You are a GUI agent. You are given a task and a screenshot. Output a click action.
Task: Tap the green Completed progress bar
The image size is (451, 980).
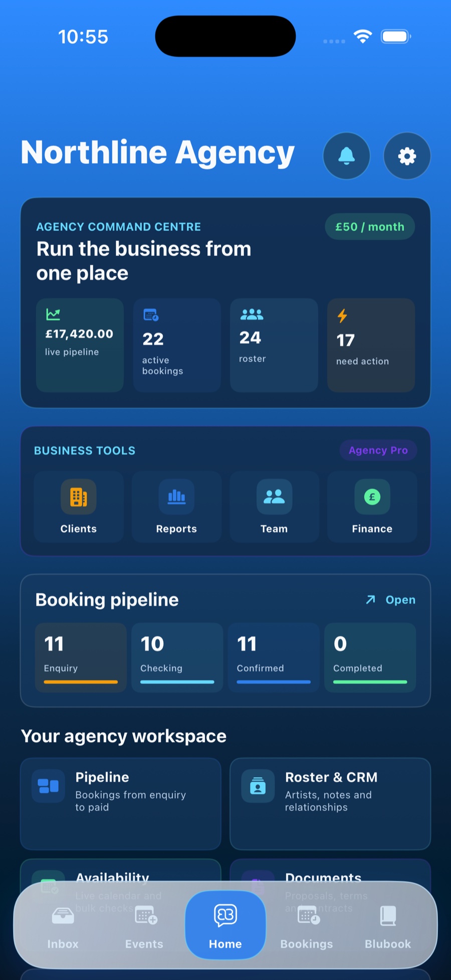point(370,682)
